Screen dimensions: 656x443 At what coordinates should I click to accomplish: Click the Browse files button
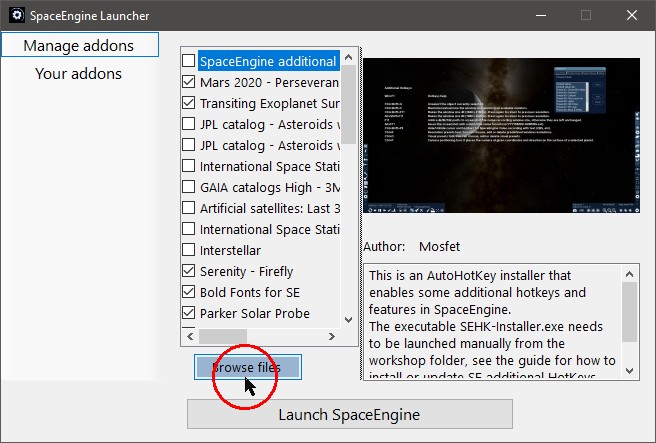click(x=247, y=368)
